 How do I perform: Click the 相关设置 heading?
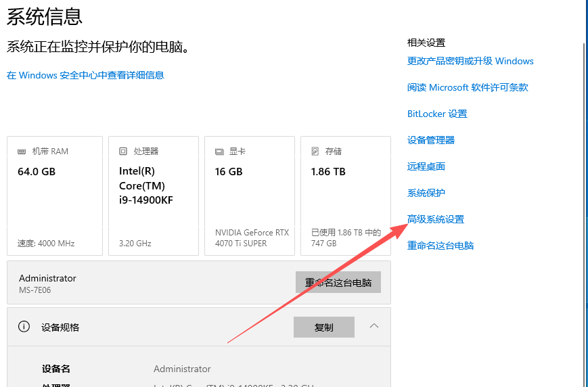point(426,43)
